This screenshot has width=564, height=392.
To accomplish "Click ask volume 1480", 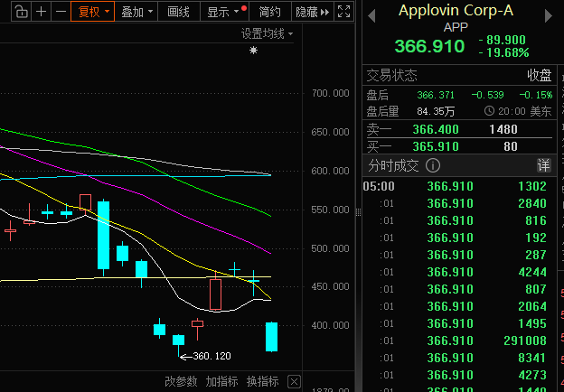I will 503,129.
